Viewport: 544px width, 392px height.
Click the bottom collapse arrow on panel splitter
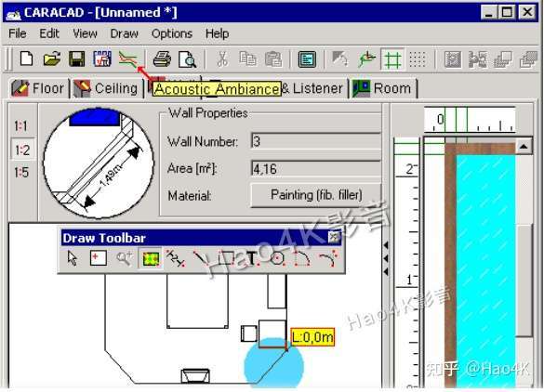point(386,272)
